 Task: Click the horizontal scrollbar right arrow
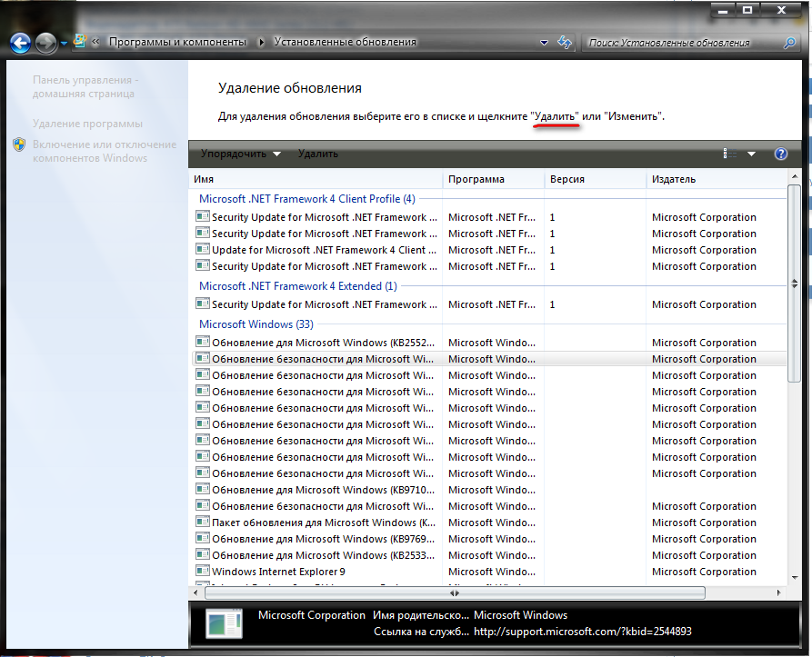pyautogui.click(x=779, y=592)
